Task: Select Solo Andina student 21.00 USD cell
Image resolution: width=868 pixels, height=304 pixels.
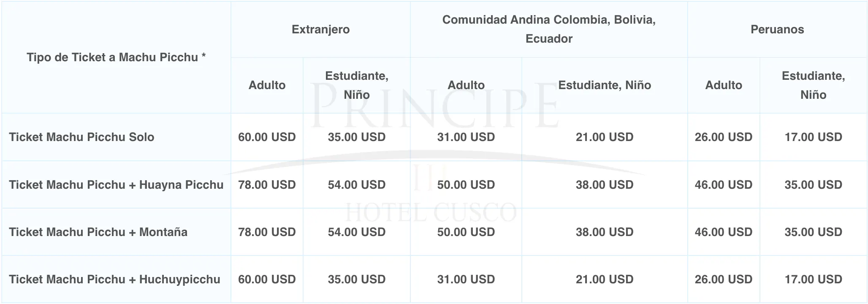Action: [x=605, y=137]
